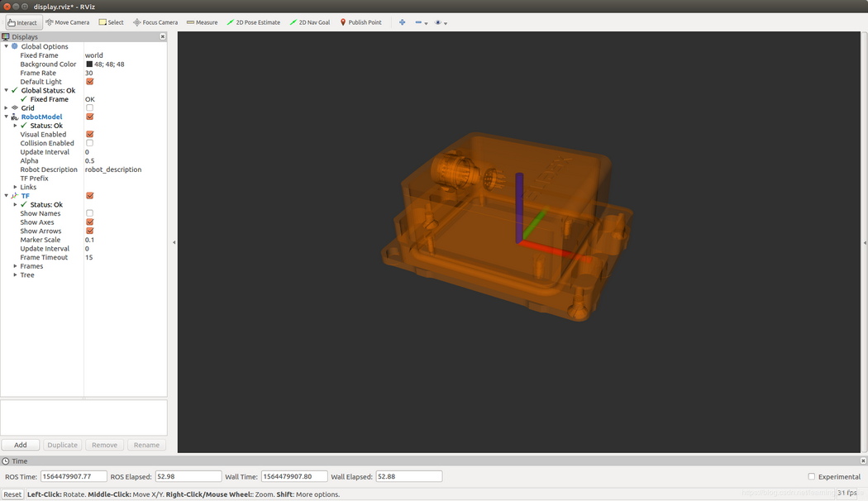
Task: Click the RobotModel display icon
Action: (x=15, y=117)
